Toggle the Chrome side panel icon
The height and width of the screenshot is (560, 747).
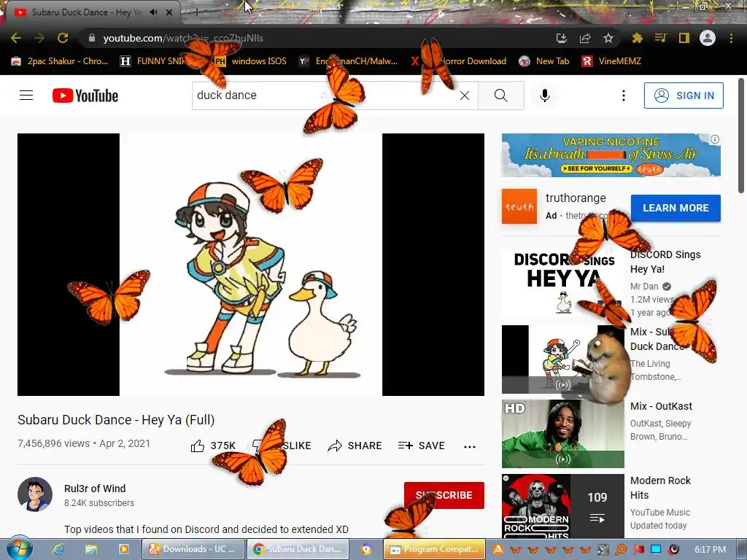pyautogui.click(x=684, y=38)
